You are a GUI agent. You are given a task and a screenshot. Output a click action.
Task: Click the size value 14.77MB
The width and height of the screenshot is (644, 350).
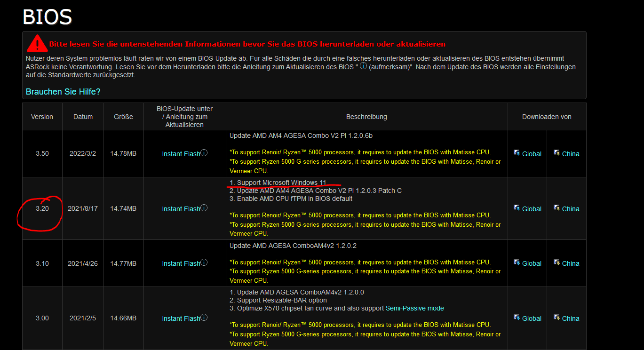(123, 263)
